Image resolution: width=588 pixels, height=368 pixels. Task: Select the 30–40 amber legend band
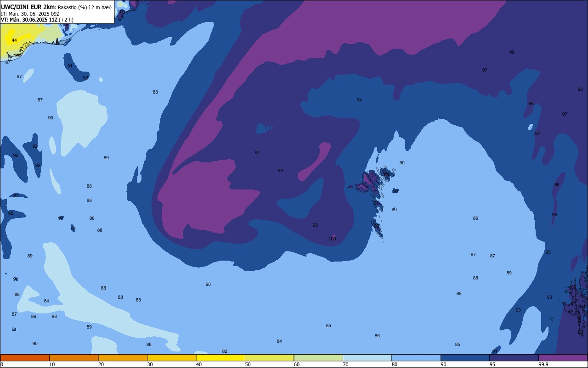click(171, 357)
